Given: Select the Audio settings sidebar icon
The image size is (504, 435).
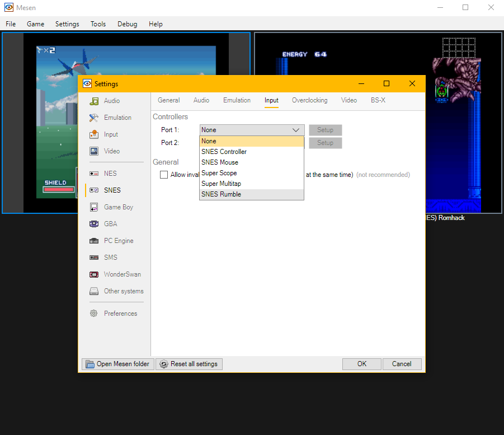Looking at the screenshot, I should [x=94, y=101].
